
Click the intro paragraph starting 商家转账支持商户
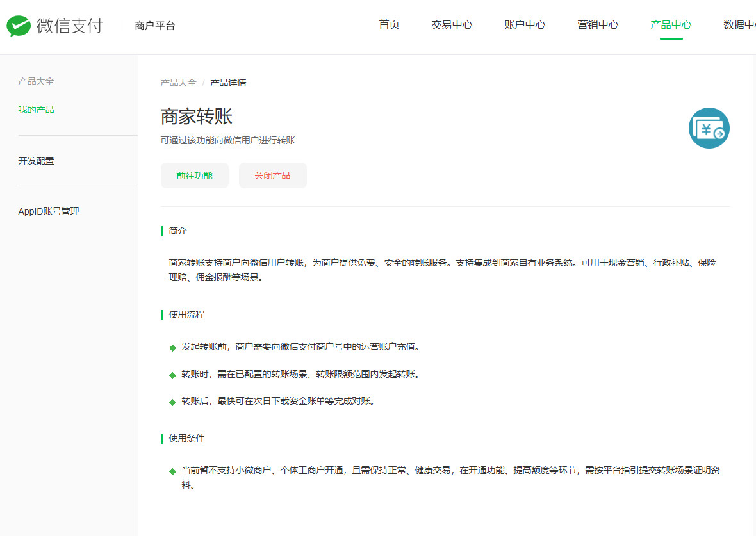tap(442, 270)
